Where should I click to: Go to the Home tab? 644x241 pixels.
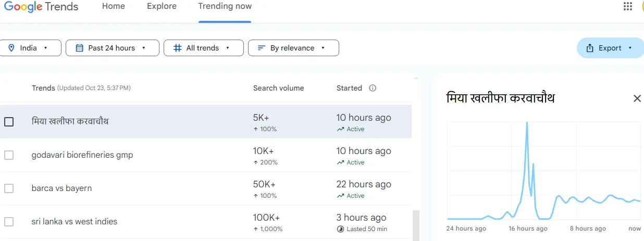tap(114, 6)
